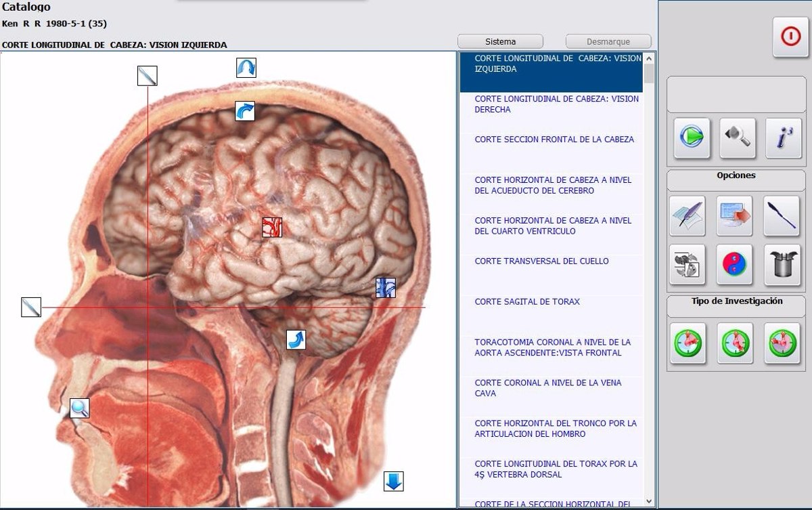Click the Sistema button
Viewport: 812px width, 510px height.
tap(501, 41)
